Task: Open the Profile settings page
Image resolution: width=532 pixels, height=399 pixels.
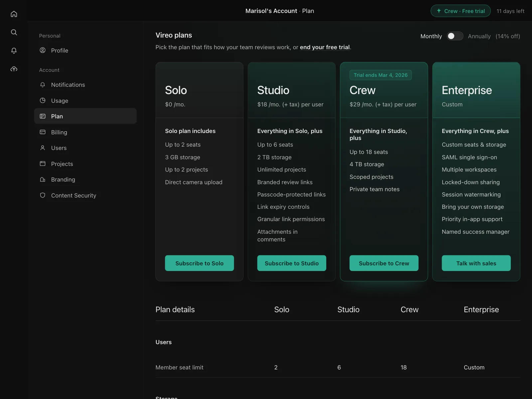Action: [85, 50]
